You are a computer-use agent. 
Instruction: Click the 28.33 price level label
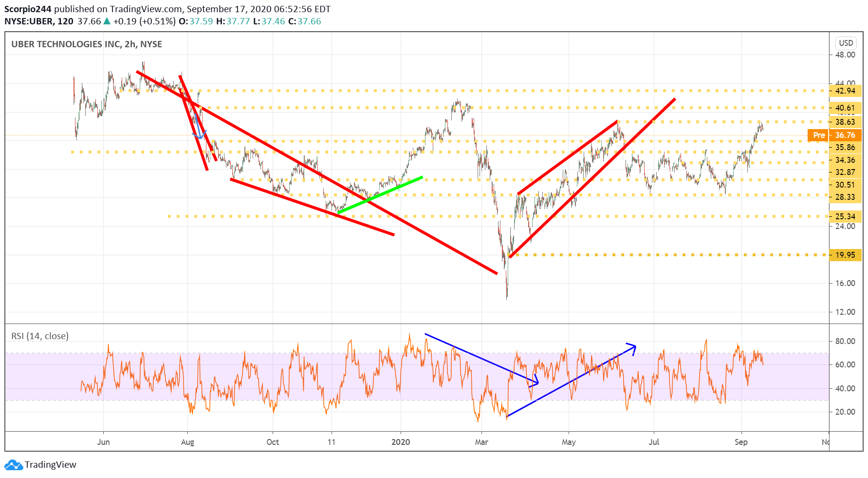(x=845, y=197)
